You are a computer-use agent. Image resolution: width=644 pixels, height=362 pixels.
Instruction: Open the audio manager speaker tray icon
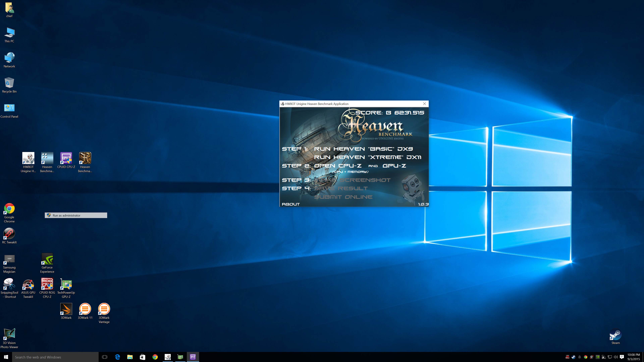click(x=604, y=357)
